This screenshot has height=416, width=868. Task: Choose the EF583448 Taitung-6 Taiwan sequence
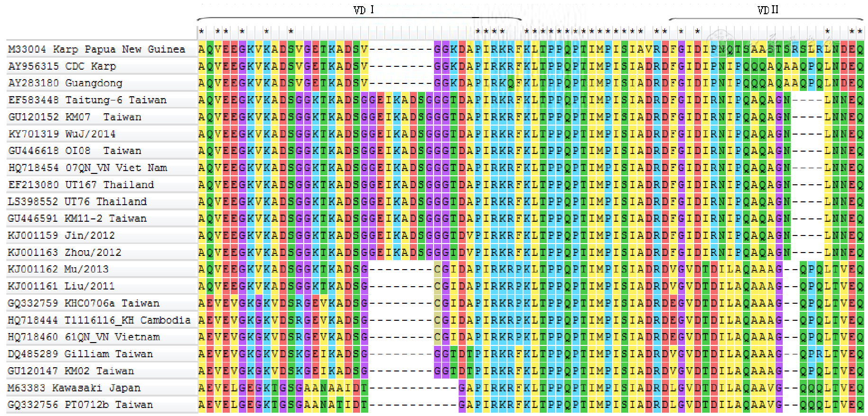[x=88, y=100]
